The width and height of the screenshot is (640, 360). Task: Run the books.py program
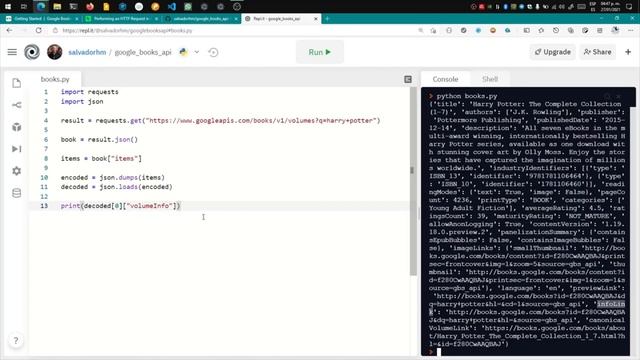pos(320,52)
